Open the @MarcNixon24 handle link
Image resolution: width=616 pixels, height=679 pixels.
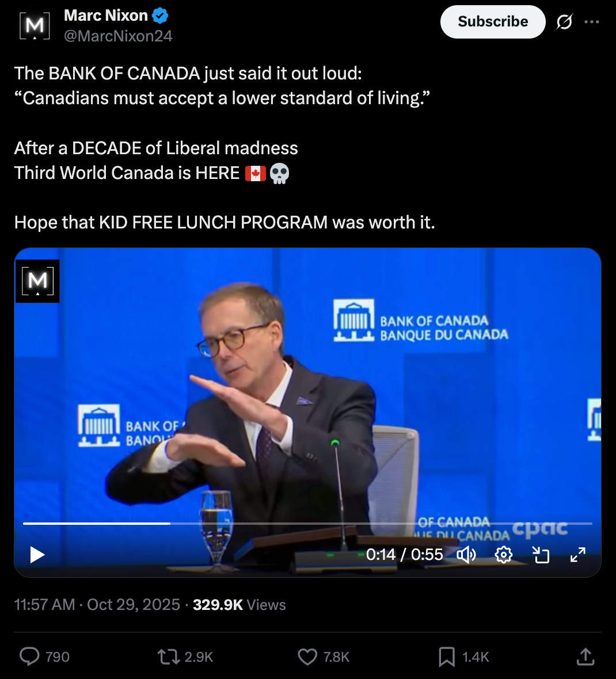[118, 36]
